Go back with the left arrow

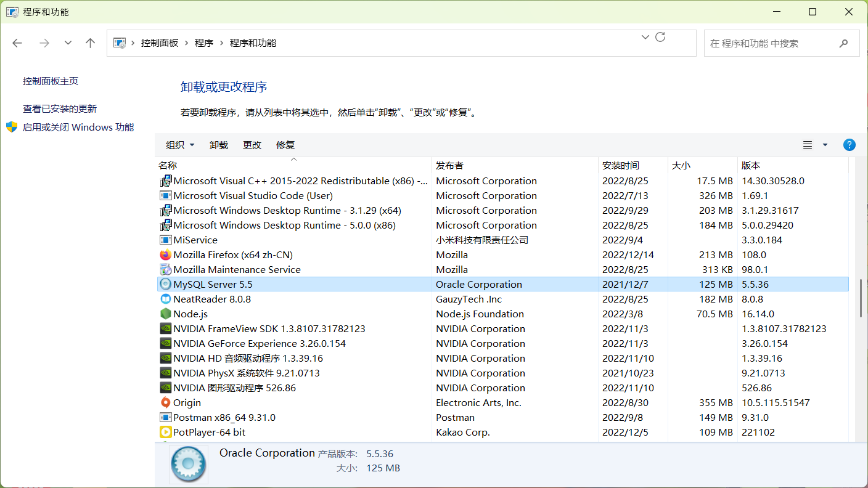pos(17,43)
